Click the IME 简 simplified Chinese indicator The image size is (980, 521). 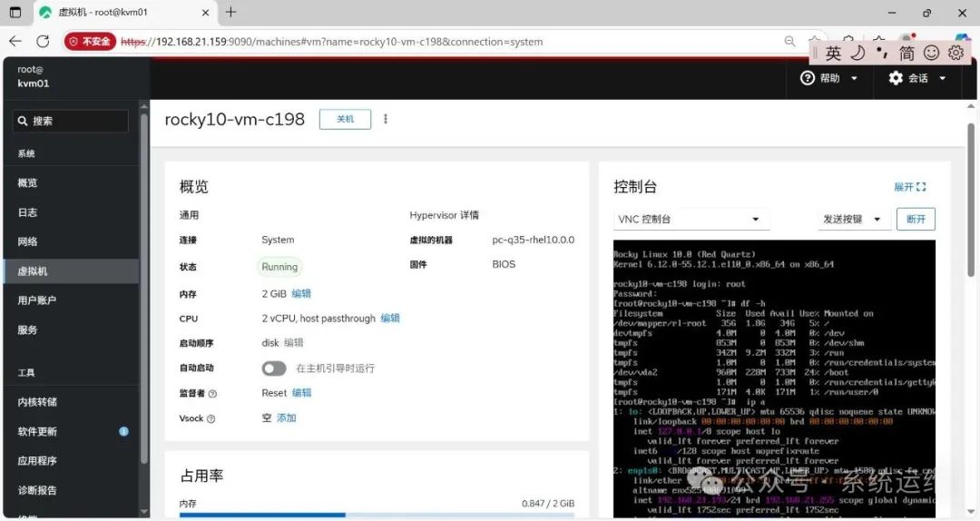coord(906,54)
